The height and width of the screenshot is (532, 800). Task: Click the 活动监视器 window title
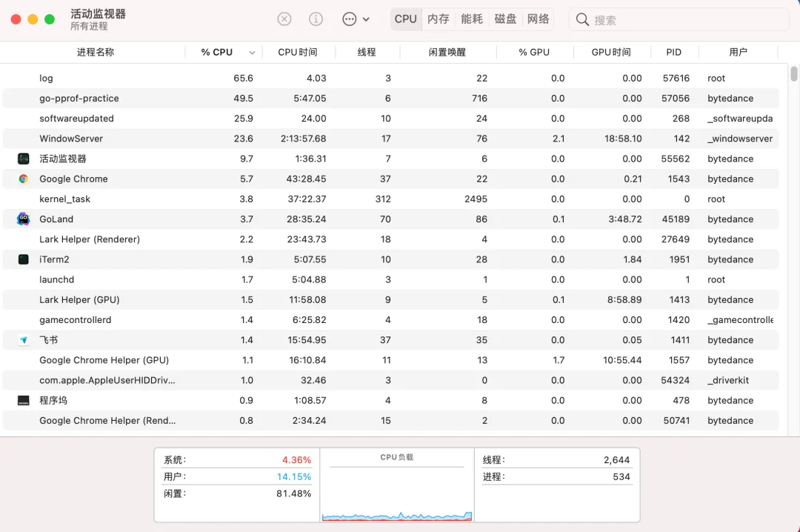98,14
